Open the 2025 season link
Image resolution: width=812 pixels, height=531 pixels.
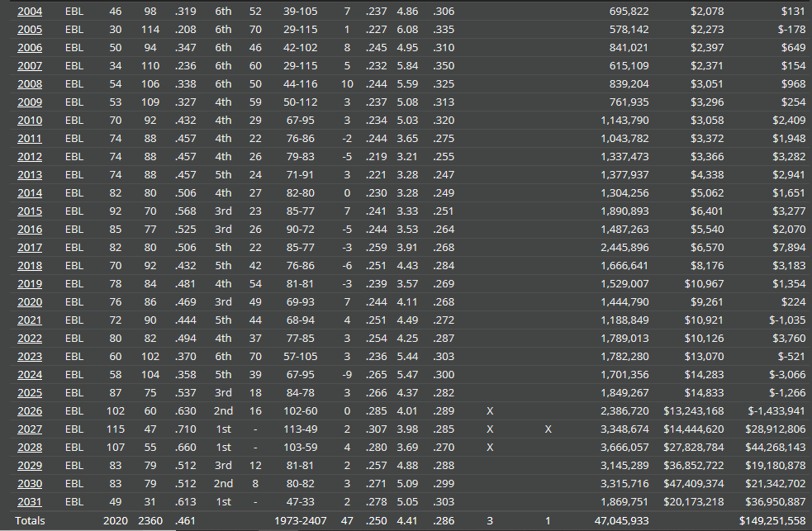[30, 392]
